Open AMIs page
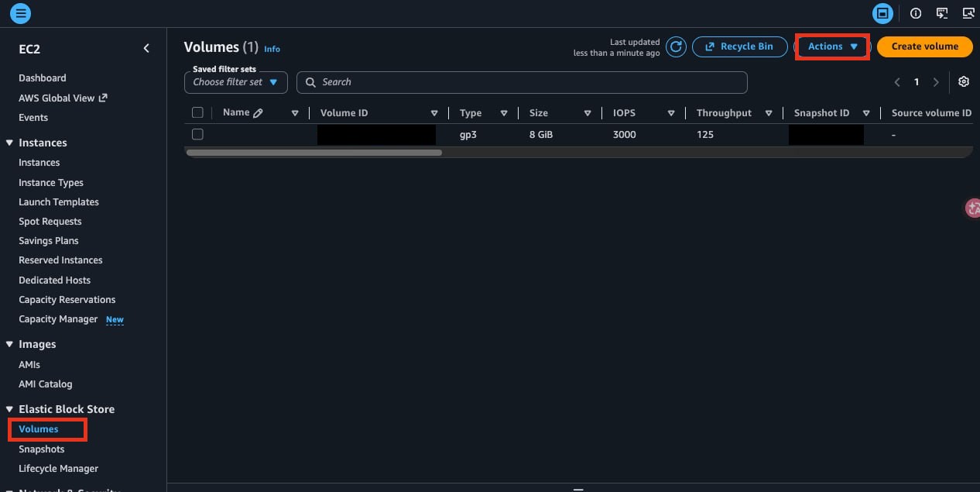This screenshot has height=492, width=980. point(29,365)
